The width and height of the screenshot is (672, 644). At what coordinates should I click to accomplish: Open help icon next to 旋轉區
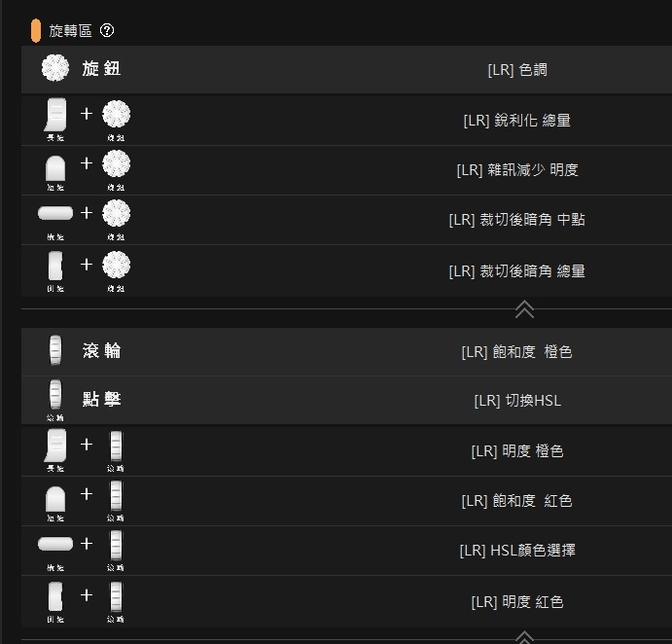[x=107, y=30]
